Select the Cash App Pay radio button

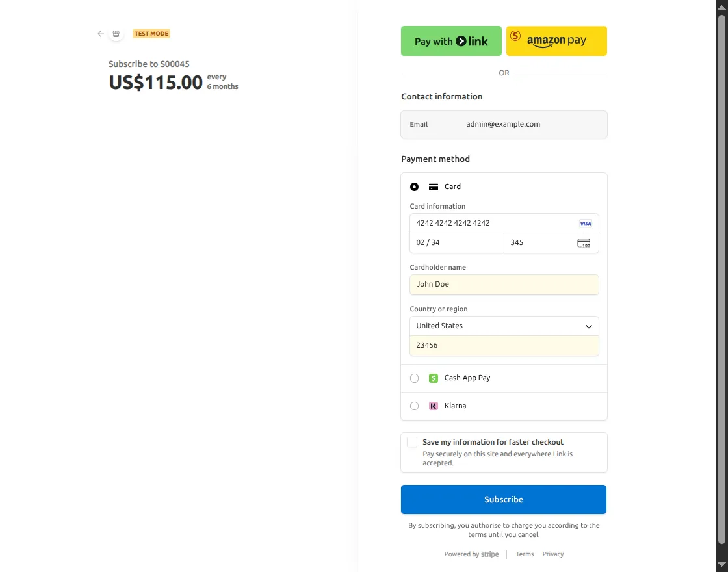[x=414, y=378]
